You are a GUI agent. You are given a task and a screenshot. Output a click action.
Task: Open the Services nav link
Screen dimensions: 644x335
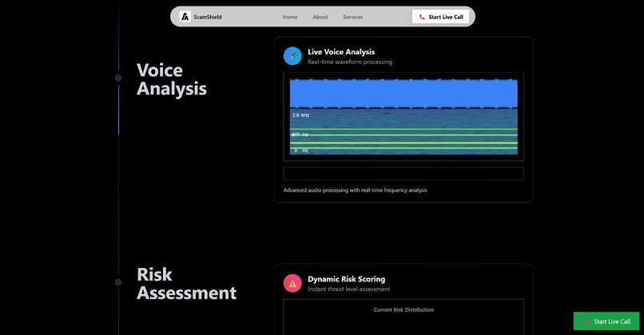click(x=353, y=17)
